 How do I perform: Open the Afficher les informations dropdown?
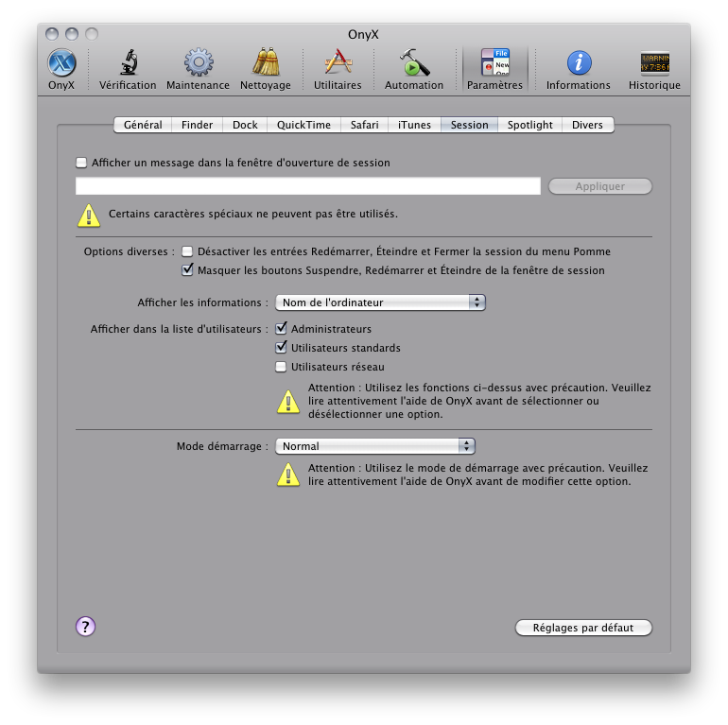[380, 302]
